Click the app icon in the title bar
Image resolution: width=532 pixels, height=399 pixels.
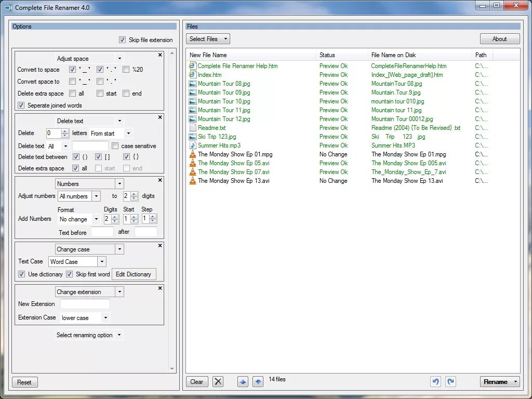coord(8,7)
